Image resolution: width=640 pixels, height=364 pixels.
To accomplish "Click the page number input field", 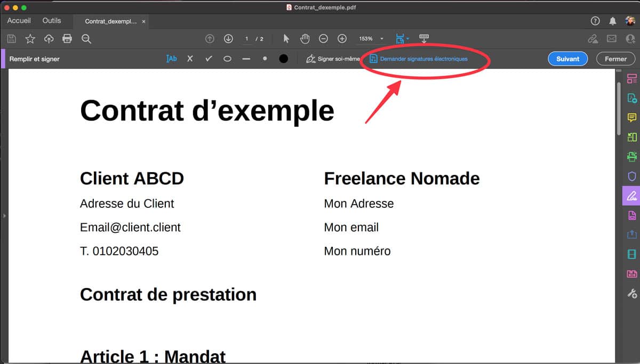I will [246, 39].
